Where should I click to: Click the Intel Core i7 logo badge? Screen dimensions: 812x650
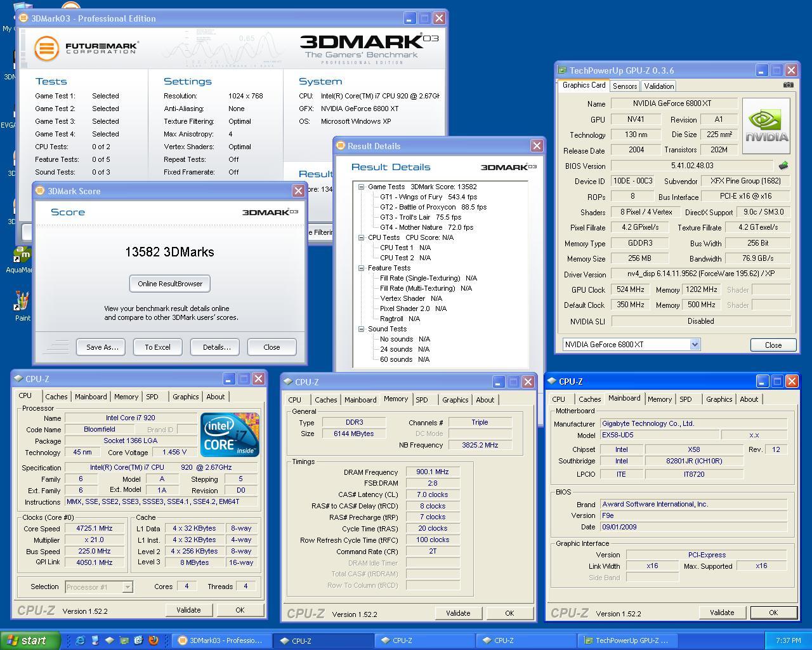230,435
